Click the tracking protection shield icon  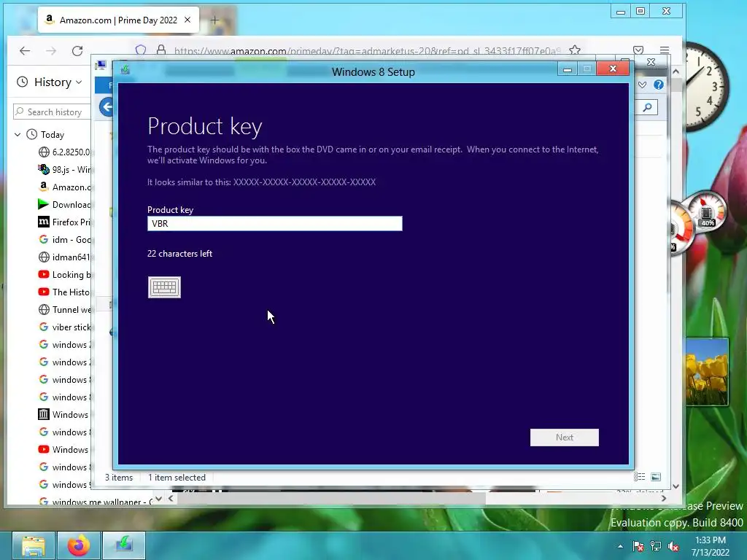[141, 50]
